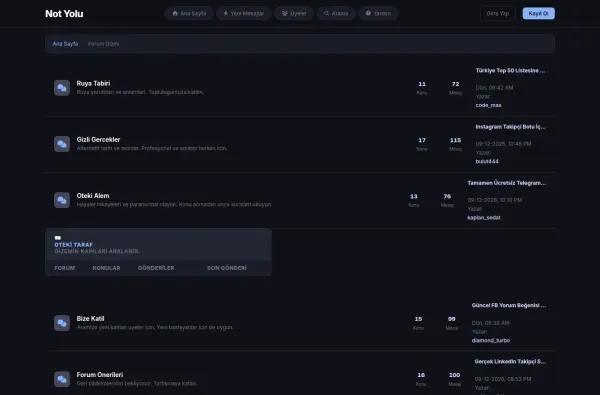The image size is (600, 395).
Task: Click the FORUM column header
Action: [65, 268]
